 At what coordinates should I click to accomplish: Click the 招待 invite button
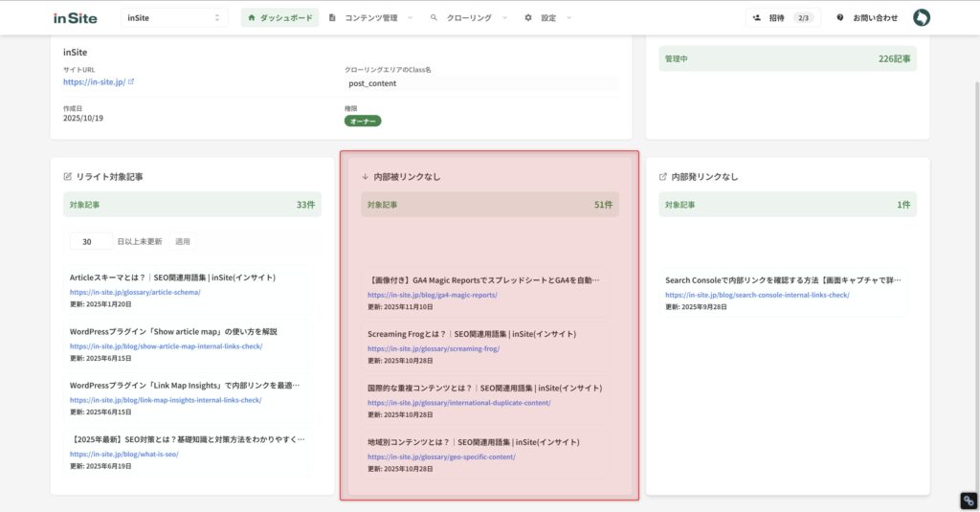pyautogui.click(x=783, y=17)
